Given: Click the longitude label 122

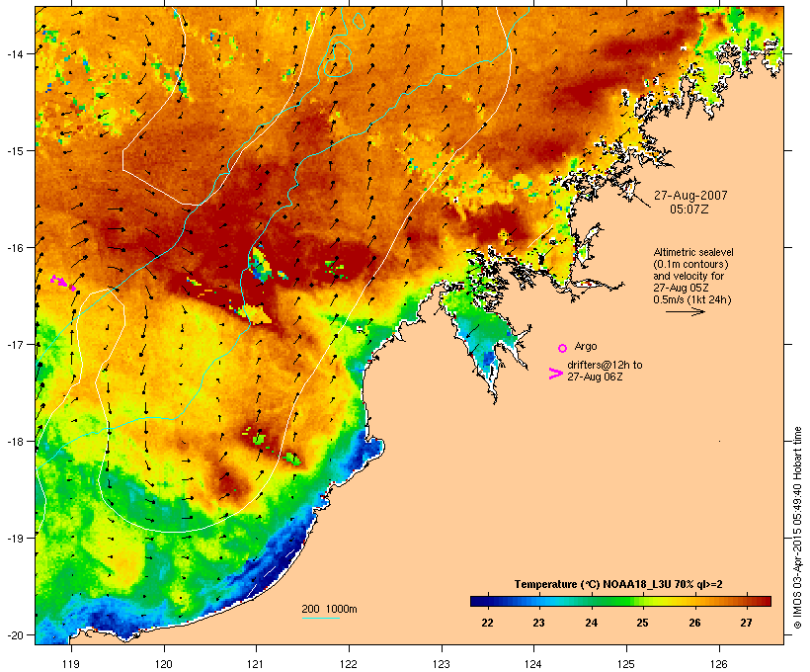Looking at the screenshot, I should pos(349,664).
